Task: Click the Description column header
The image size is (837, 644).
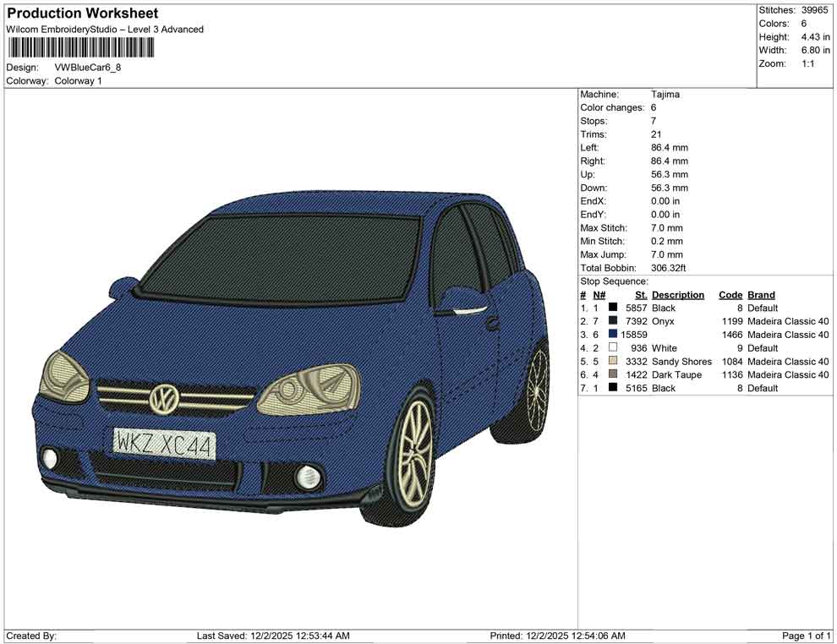Action: 678,295
